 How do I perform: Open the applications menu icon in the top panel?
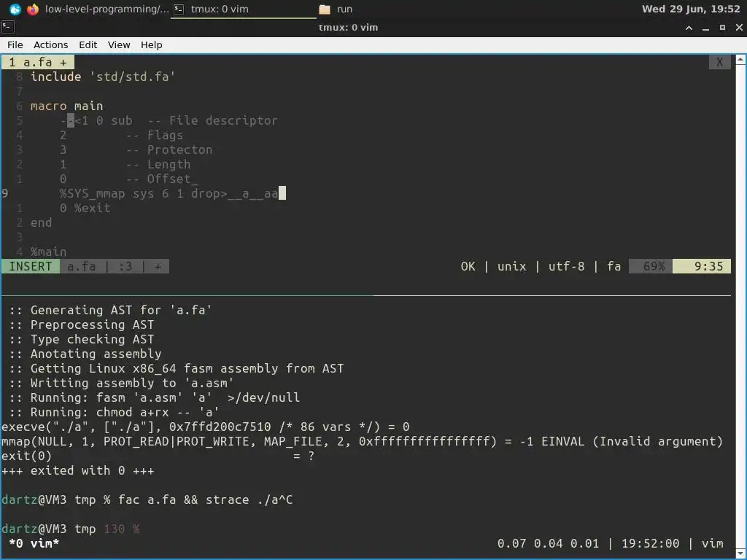point(15,9)
